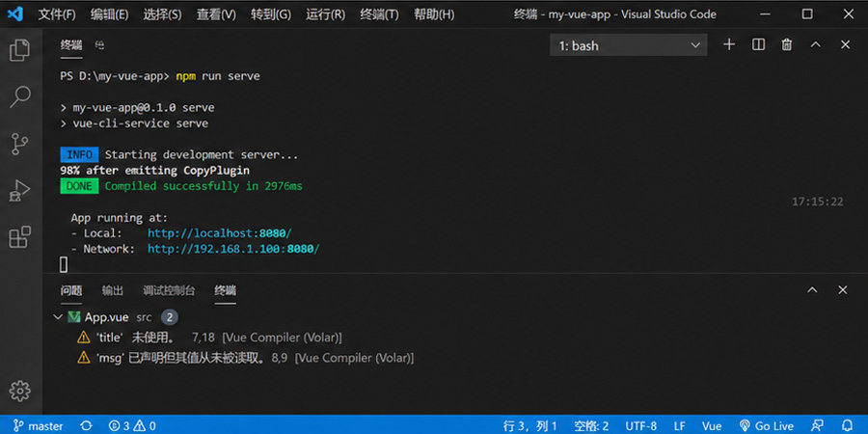Change indentation via 空格: 2
Image resolution: width=868 pixels, height=434 pixels.
click(x=591, y=425)
